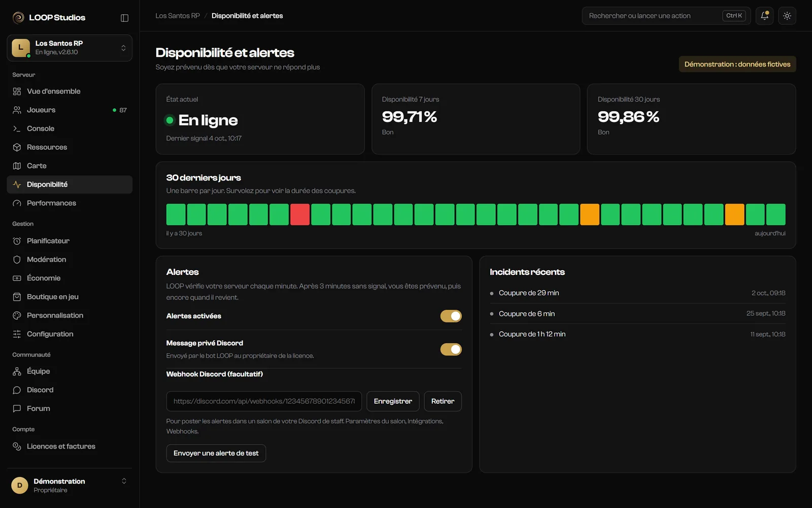This screenshot has height=508, width=812.
Task: Click the Planificateur clock icon
Action: coord(17,241)
